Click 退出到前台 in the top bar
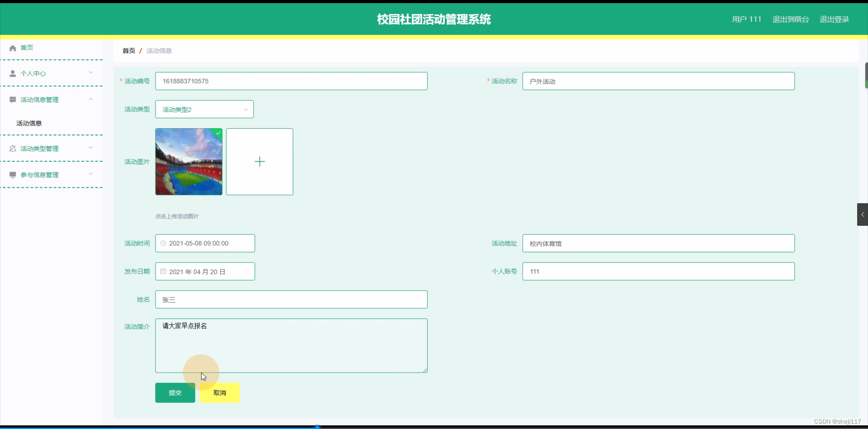Image resolution: width=868 pixels, height=429 pixels. click(790, 19)
